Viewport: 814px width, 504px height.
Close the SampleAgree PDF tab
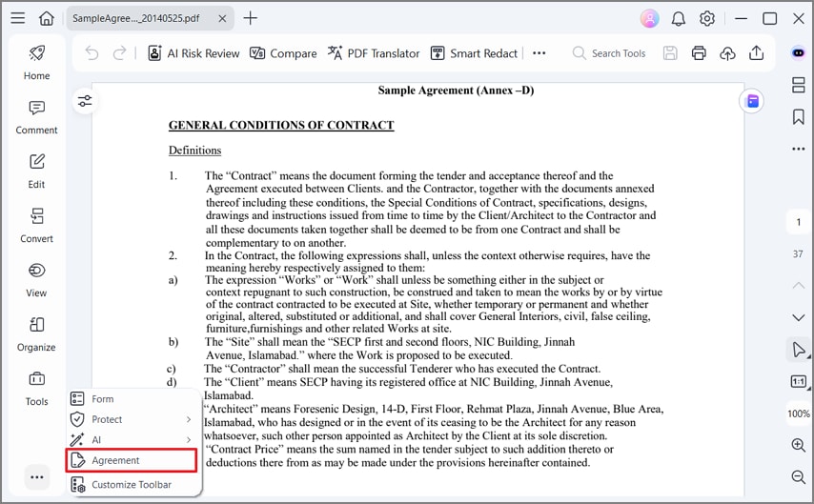(x=222, y=18)
